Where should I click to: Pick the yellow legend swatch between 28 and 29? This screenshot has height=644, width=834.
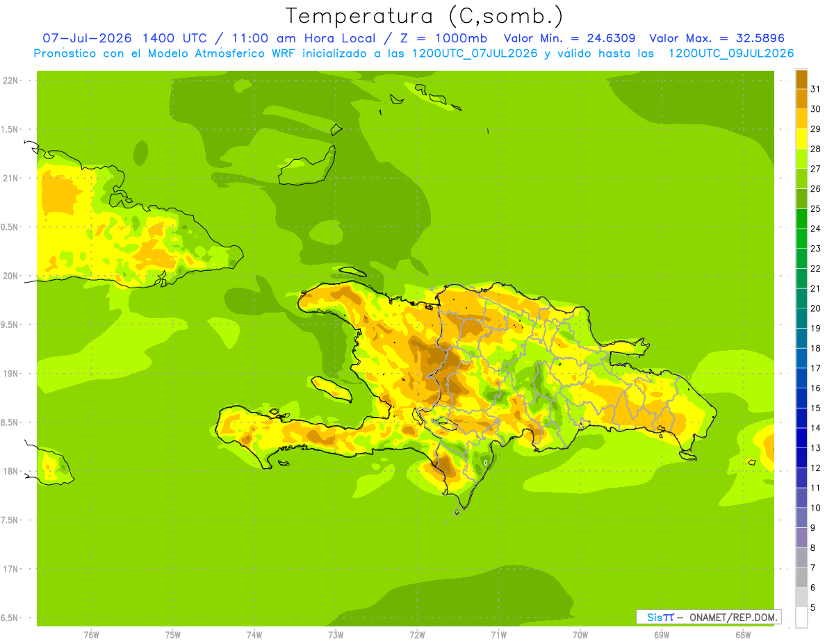pyautogui.click(x=801, y=139)
